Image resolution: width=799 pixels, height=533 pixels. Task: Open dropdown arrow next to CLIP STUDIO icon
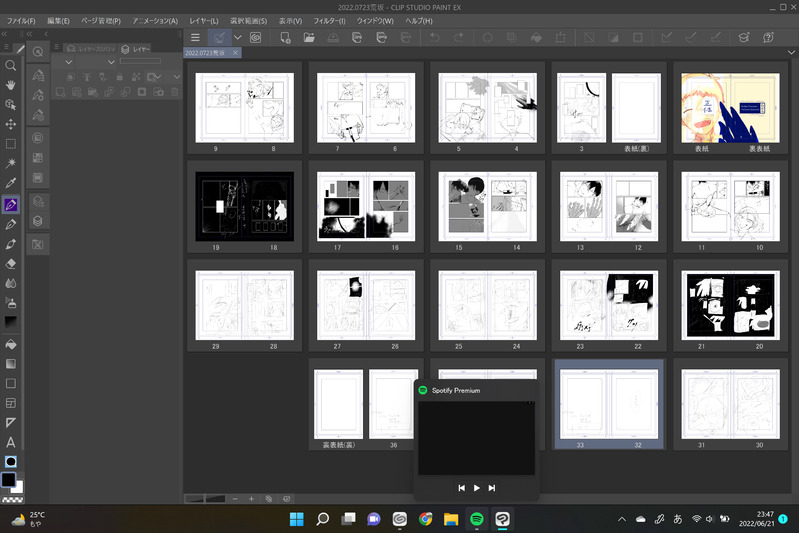tap(237, 37)
